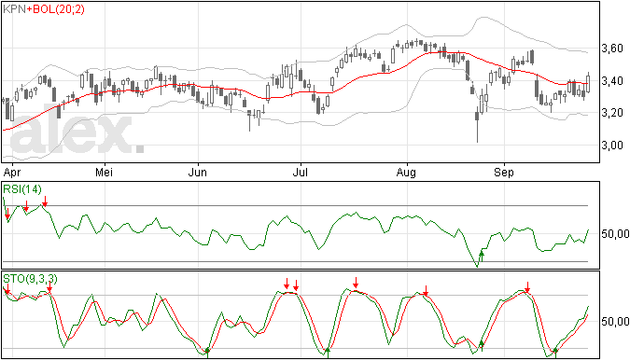Select the RSI(14) panel label
The width and height of the screenshot is (644, 361).
point(22,189)
